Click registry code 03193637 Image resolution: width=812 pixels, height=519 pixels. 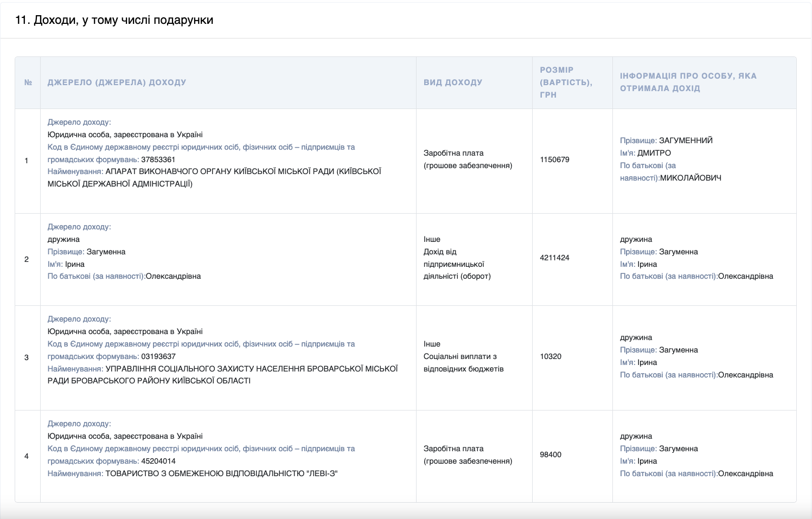[x=158, y=356]
